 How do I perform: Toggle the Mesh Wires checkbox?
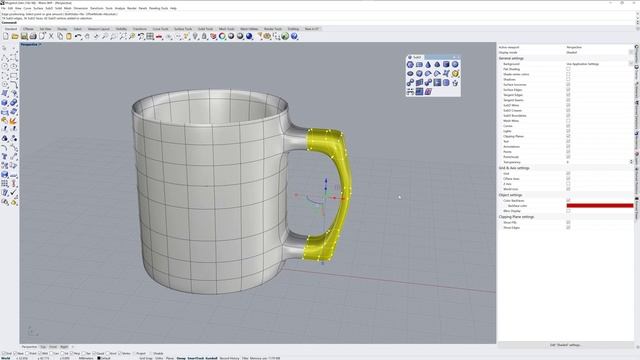click(568, 121)
